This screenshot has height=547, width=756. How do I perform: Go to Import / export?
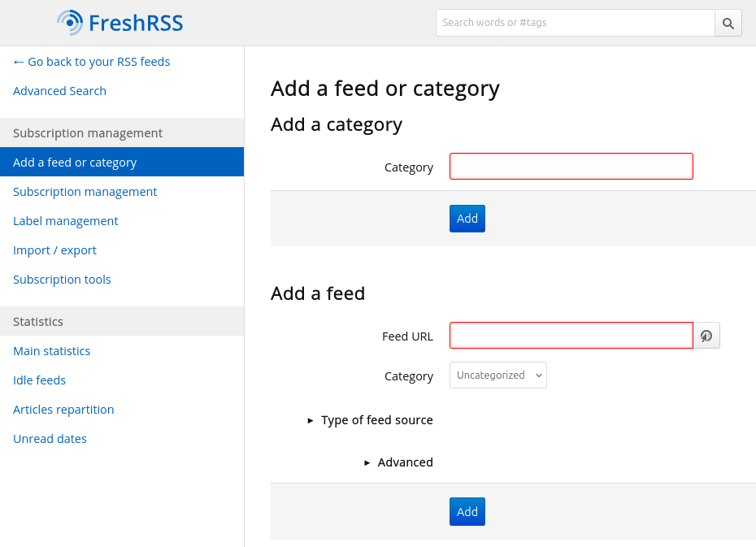54,250
